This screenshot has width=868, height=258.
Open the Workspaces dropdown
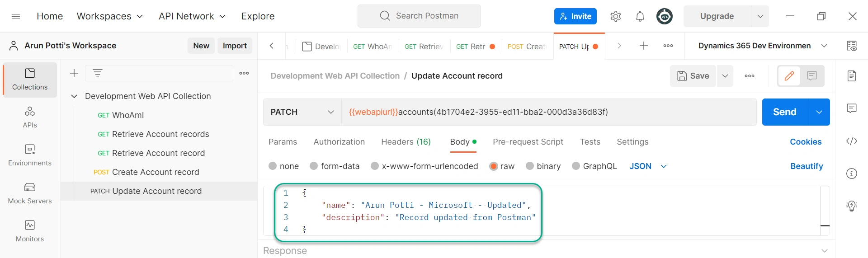click(x=110, y=16)
